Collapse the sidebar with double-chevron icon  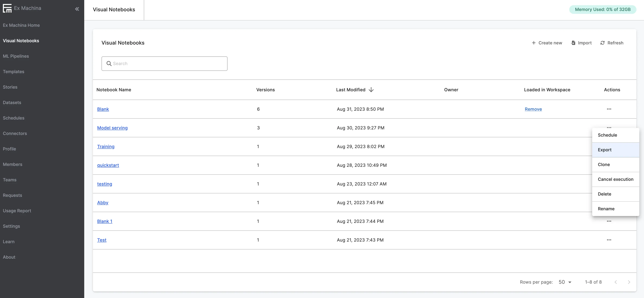77,9
